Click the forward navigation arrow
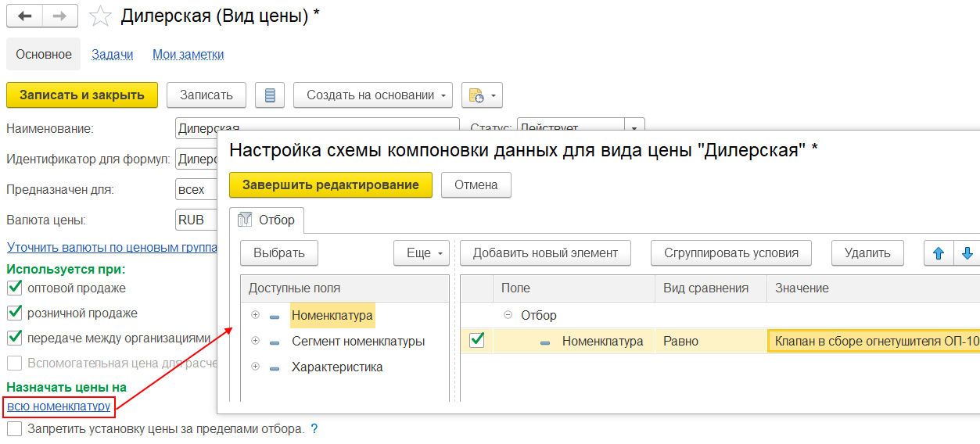Image resolution: width=980 pixels, height=444 pixels. pyautogui.click(x=59, y=16)
